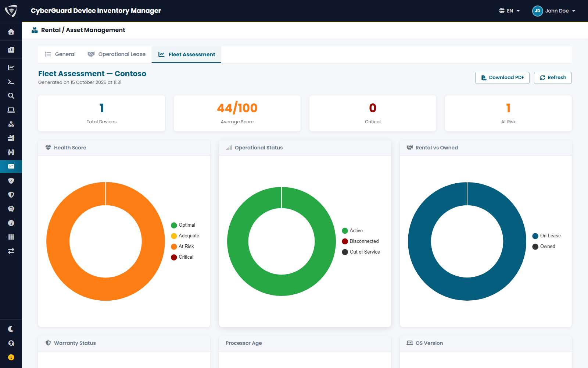Image resolution: width=588 pixels, height=368 pixels.
Task: Open the John Doe user menu
Action: tap(554, 11)
